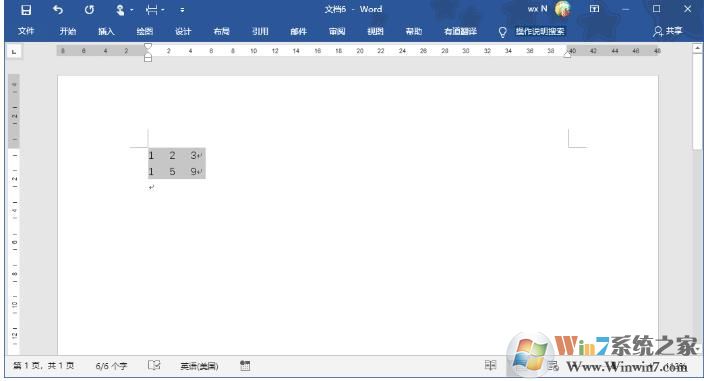Click the number 9 in second row
704x381 pixels.
[x=193, y=171]
